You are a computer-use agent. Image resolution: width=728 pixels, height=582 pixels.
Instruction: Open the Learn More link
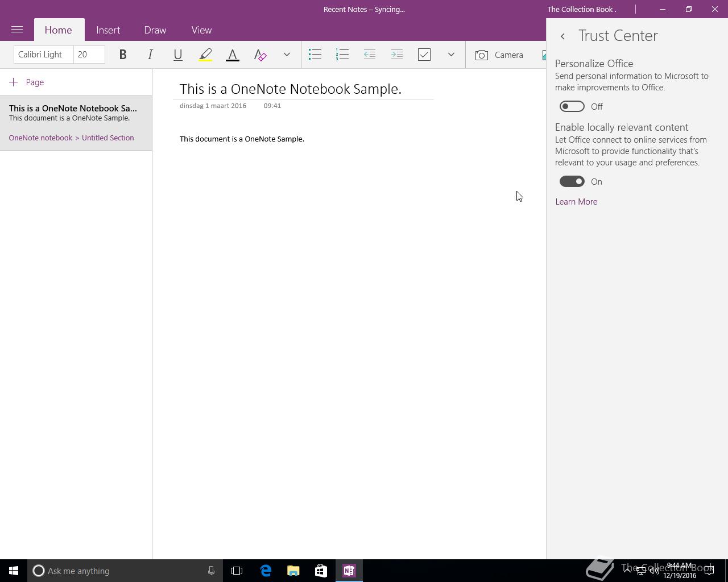(x=576, y=202)
